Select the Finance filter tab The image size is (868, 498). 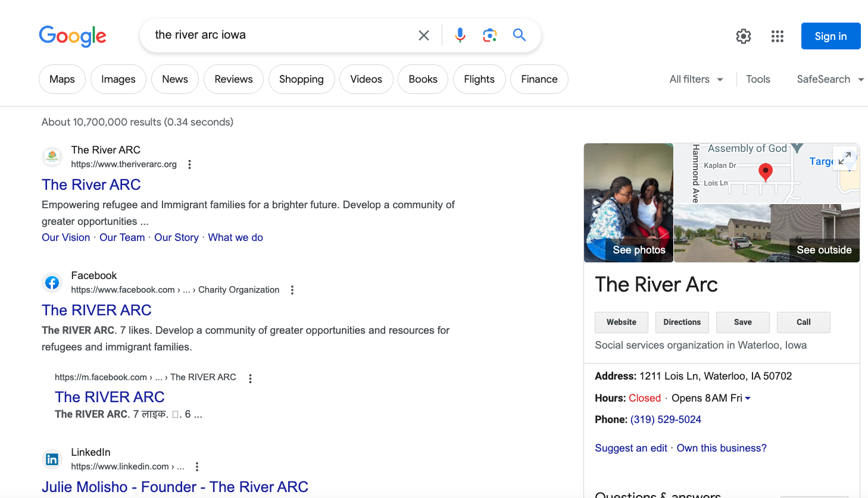[x=539, y=79]
